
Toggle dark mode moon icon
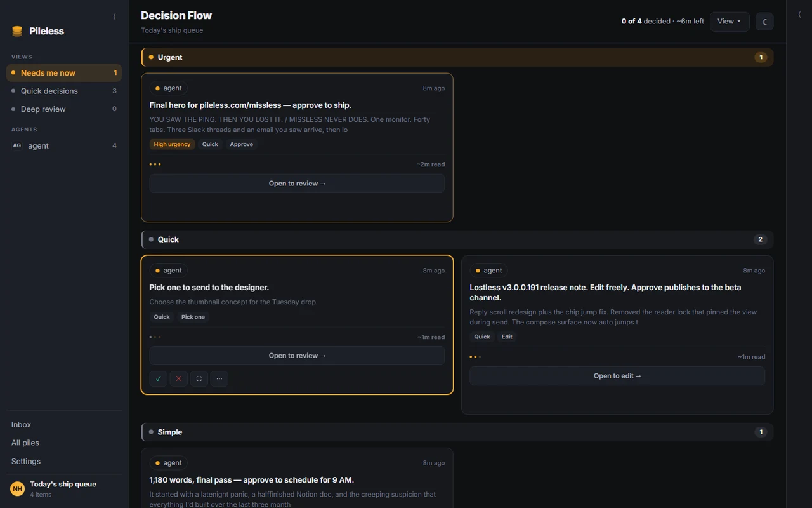[x=764, y=22]
